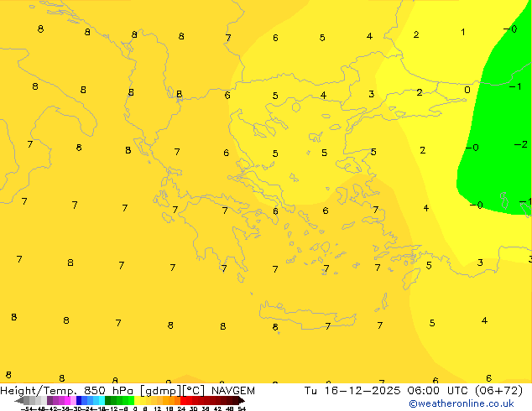Pick the dark blue legend swatch
Viewport: 532px width, 411px height.
79,400
